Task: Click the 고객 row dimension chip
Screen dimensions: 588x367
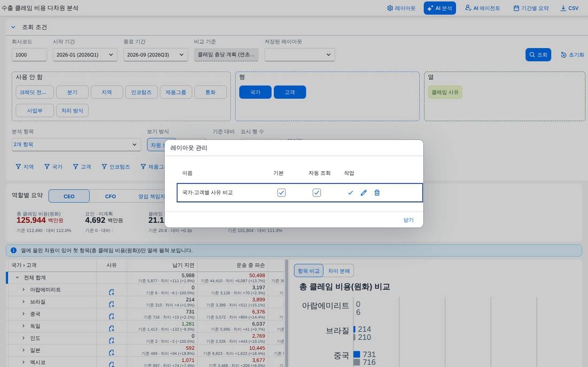Action: (290, 92)
